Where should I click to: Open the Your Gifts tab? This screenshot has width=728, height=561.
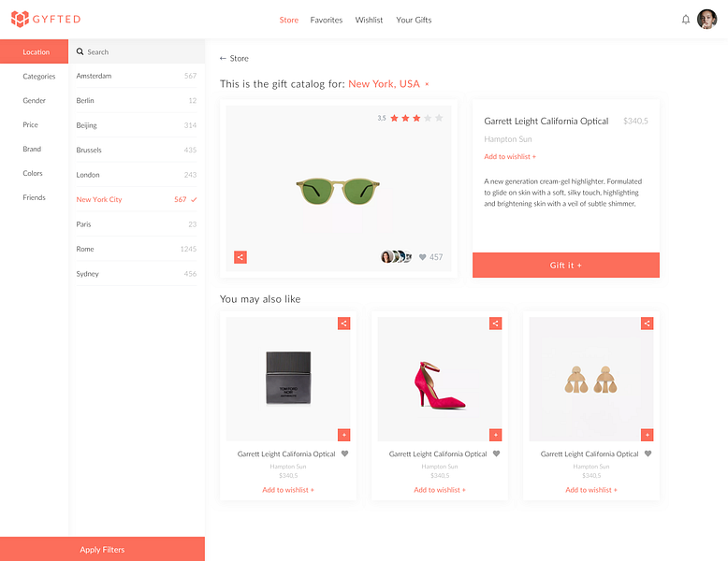[x=414, y=20]
